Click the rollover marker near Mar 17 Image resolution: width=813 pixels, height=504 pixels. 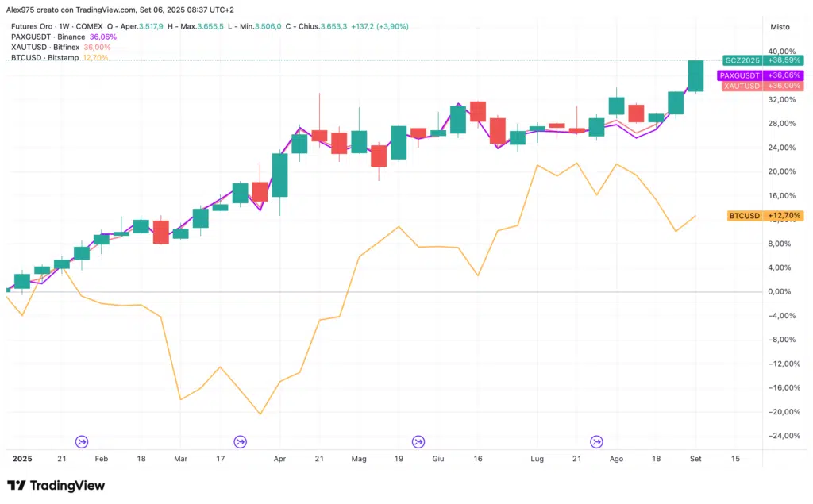(x=240, y=441)
